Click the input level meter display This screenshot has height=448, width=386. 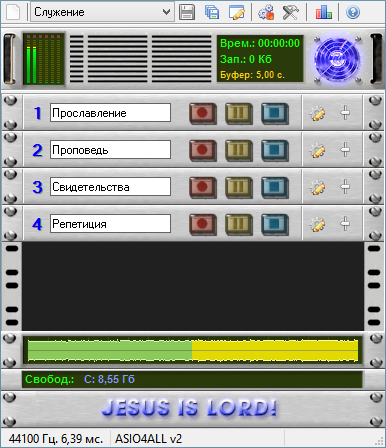click(44, 59)
